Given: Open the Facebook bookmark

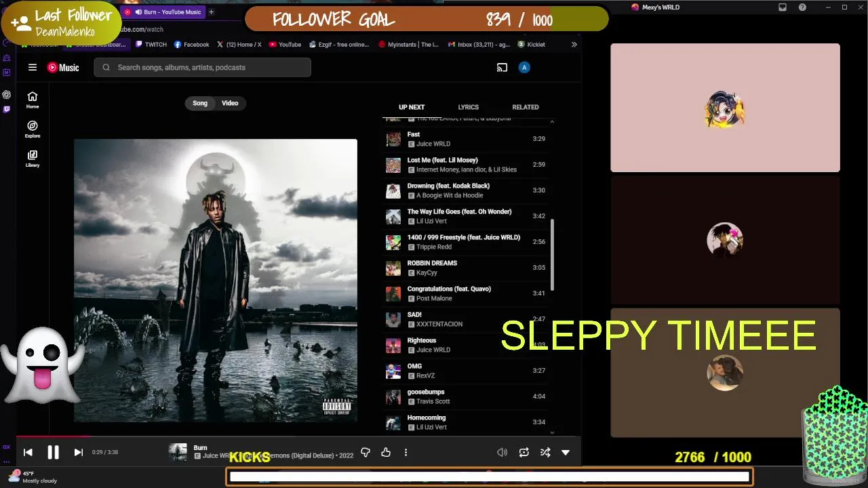Looking at the screenshot, I should tap(192, 45).
